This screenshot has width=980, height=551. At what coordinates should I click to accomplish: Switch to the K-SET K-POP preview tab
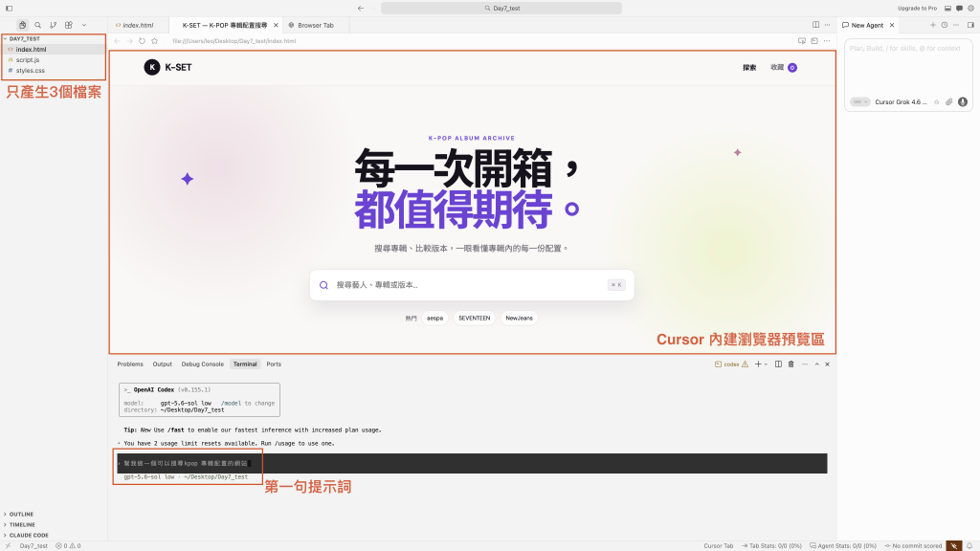pos(224,25)
